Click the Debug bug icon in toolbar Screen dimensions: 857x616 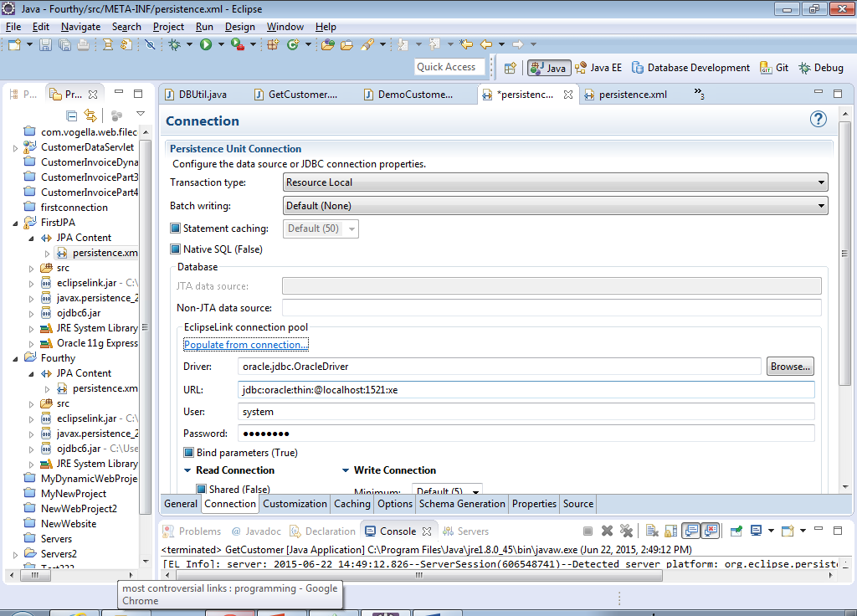(x=174, y=44)
